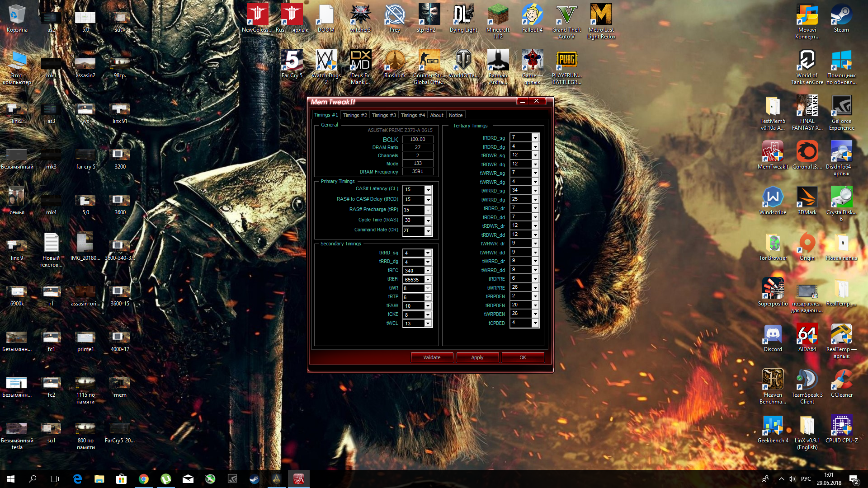Image resolution: width=868 pixels, height=488 pixels.
Task: Expand the Command Rate (CR) dropdown
Action: tap(428, 231)
